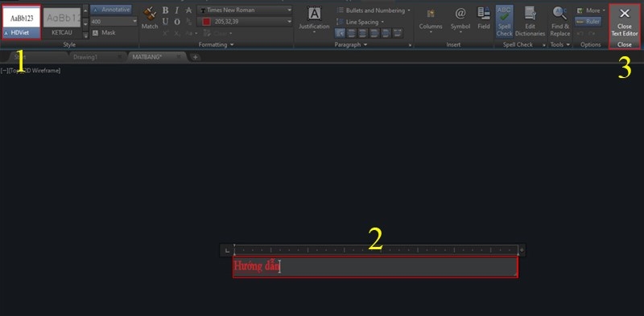Toggle Bold formatting
This screenshot has width=644, height=316.
[x=165, y=10]
